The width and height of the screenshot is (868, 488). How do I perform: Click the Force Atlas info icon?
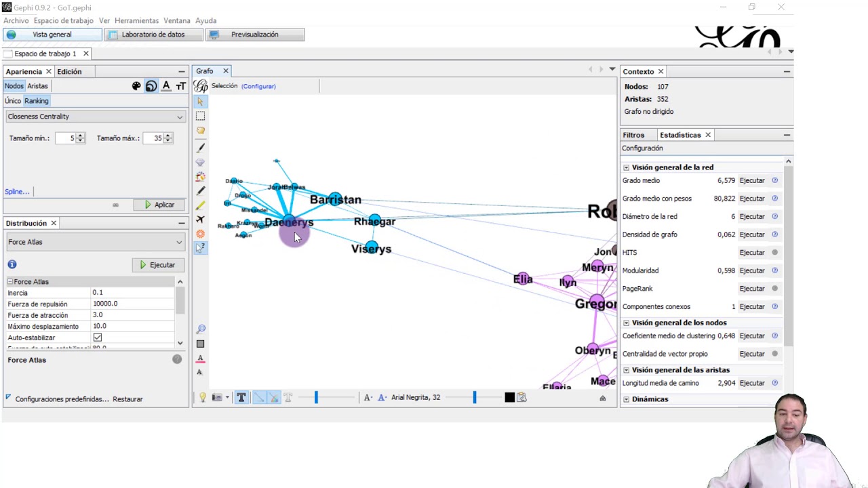click(x=12, y=264)
